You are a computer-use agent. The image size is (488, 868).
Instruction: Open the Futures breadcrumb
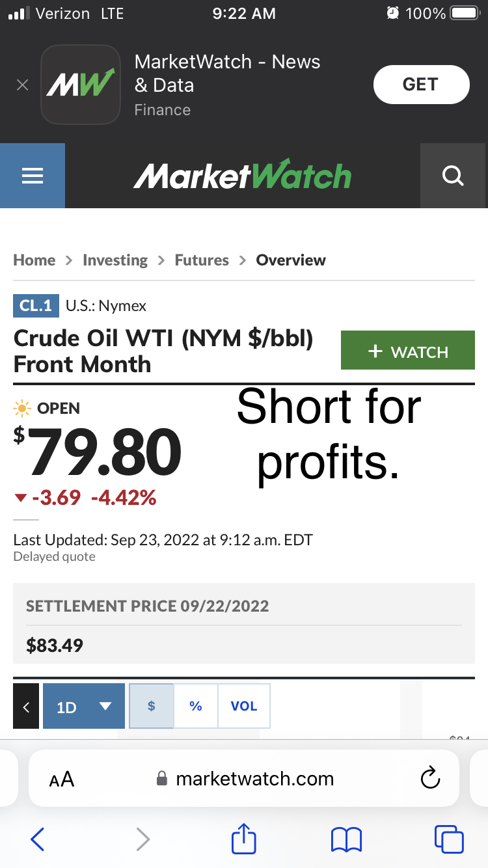(x=202, y=260)
